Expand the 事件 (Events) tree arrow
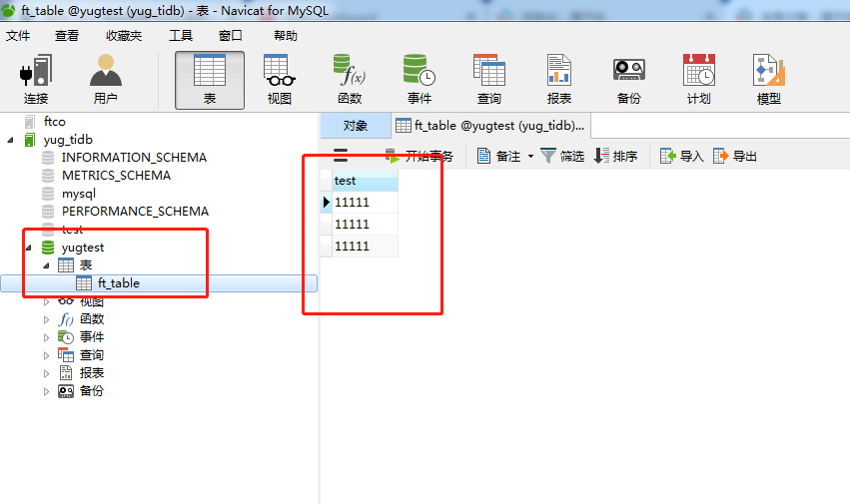This screenshot has width=850, height=504. (x=47, y=337)
